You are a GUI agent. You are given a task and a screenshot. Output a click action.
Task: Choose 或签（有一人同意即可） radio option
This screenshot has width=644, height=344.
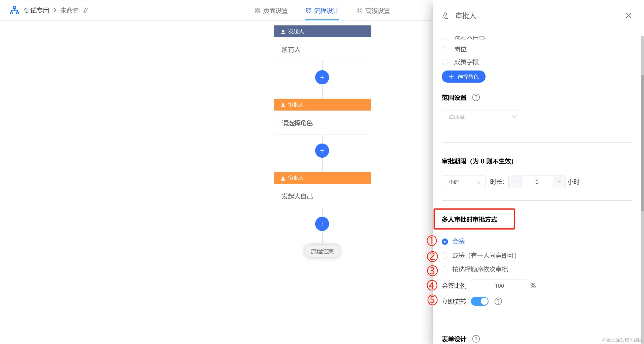(x=445, y=256)
